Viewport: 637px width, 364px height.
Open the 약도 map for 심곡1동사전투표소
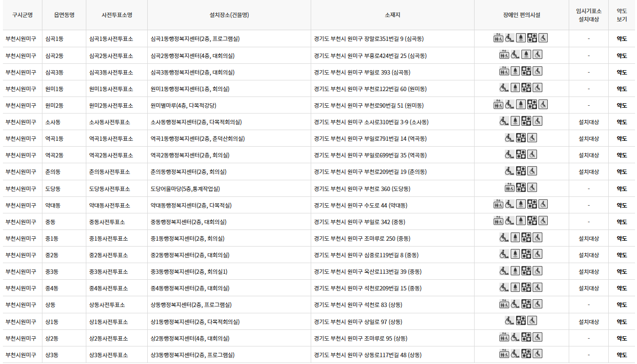pos(622,38)
